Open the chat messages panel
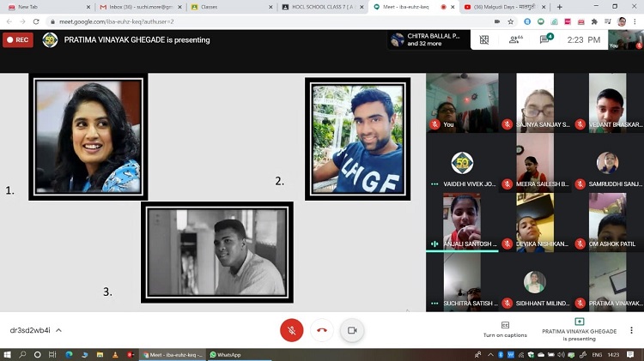The height and width of the screenshot is (361, 644). pos(545,39)
